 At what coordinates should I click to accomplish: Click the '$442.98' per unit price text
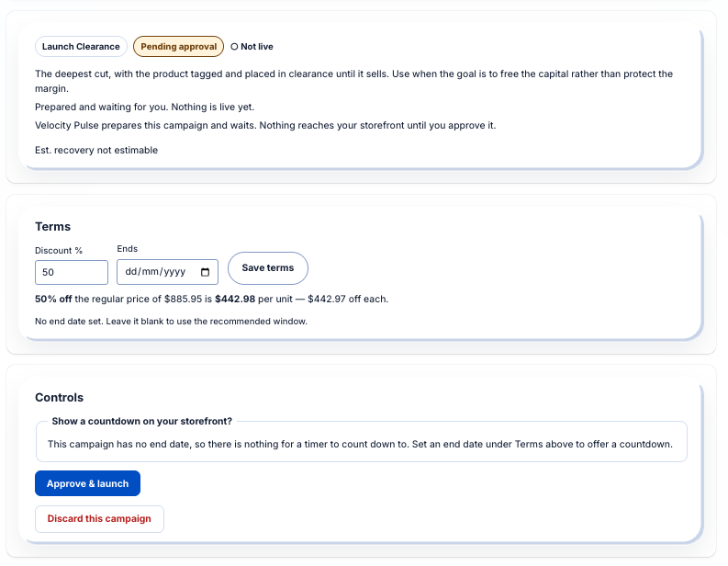tap(235, 299)
